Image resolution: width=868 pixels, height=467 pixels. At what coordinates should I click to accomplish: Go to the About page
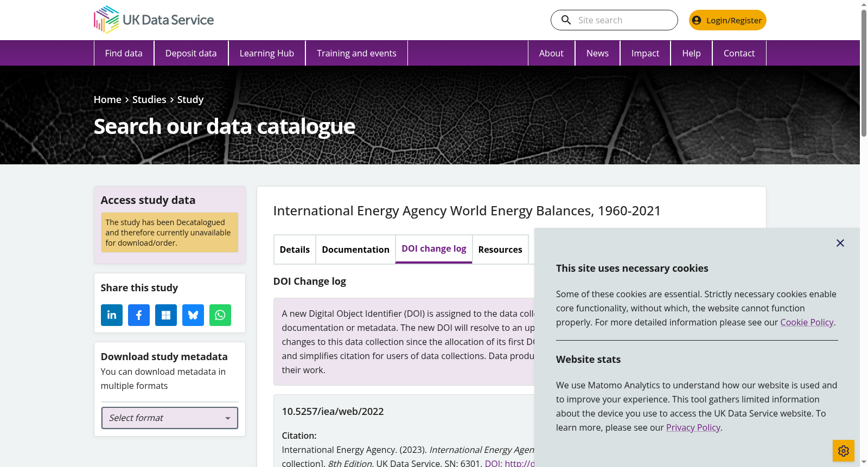coord(551,53)
